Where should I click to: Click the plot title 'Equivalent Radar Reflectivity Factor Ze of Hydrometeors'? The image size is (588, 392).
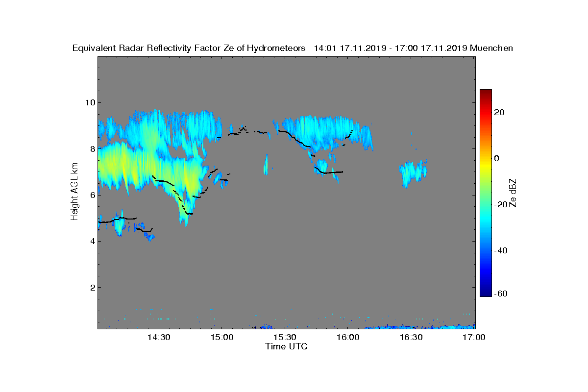point(189,48)
